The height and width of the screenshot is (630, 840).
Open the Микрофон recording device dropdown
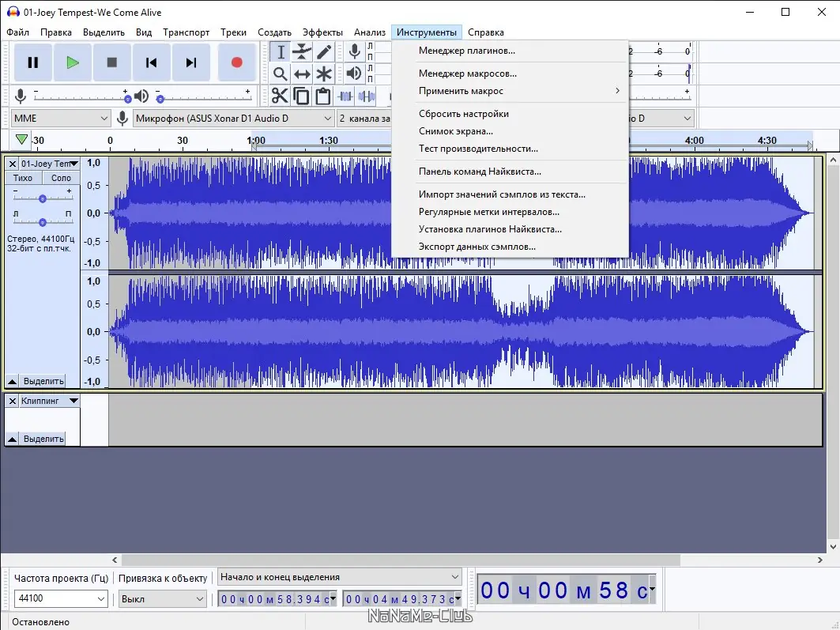tap(233, 119)
